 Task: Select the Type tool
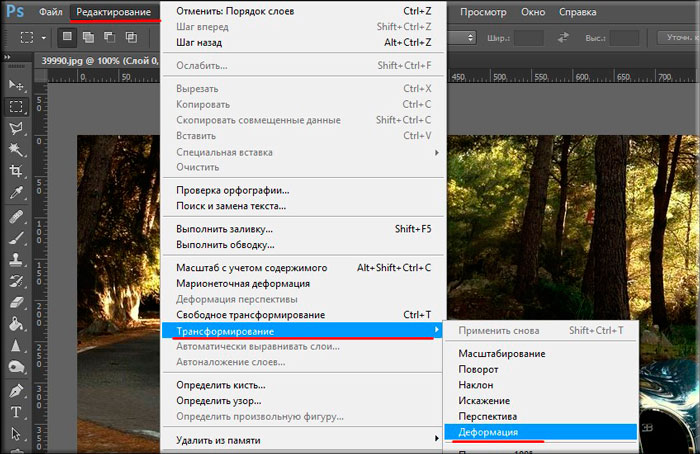[16, 412]
